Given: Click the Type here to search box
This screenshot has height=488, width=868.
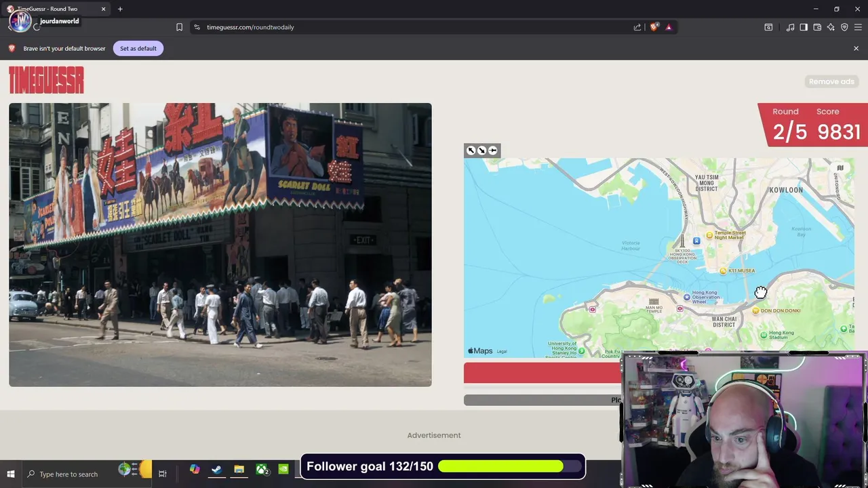Looking at the screenshot, I should [x=68, y=474].
